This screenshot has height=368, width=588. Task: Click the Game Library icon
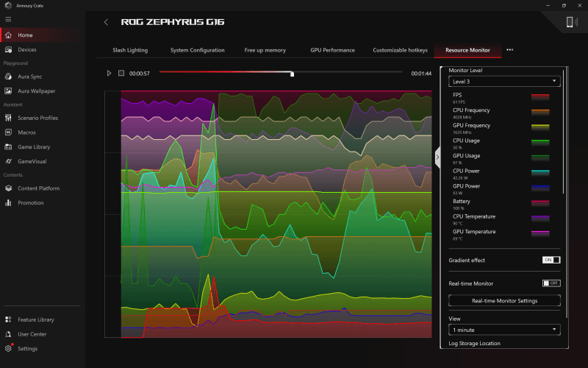8,146
